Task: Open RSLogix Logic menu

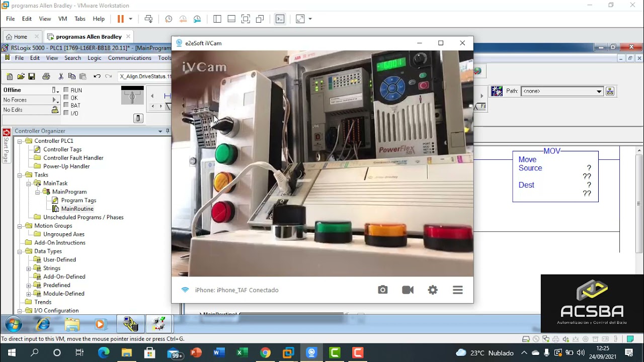Action: (x=95, y=58)
